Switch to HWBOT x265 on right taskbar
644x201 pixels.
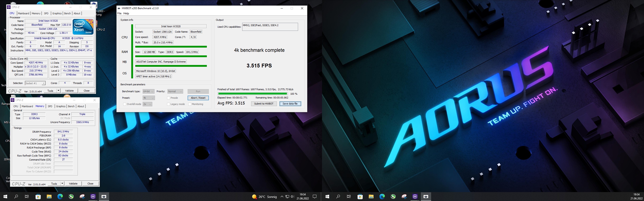(x=426, y=197)
